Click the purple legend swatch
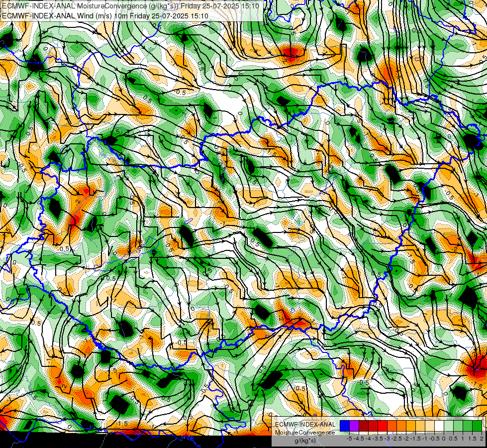Image resolution: width=487 pixels, height=448 pixels. (354, 426)
